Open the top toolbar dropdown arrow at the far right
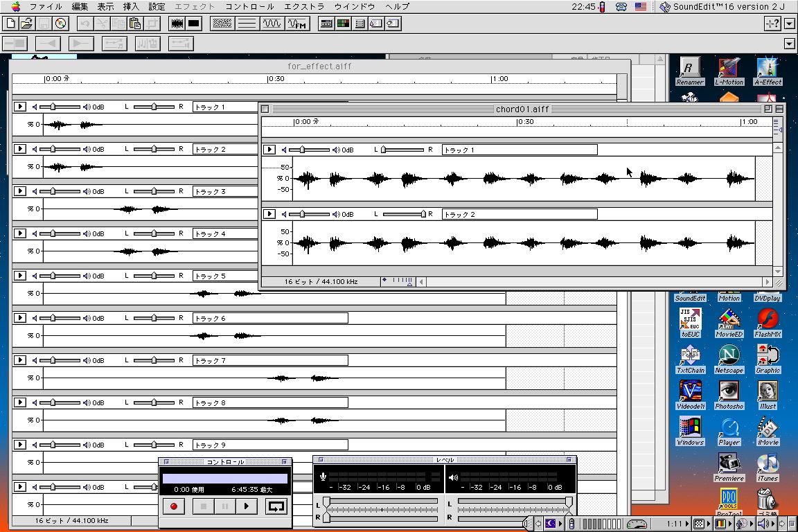798x532 pixels. [x=790, y=24]
